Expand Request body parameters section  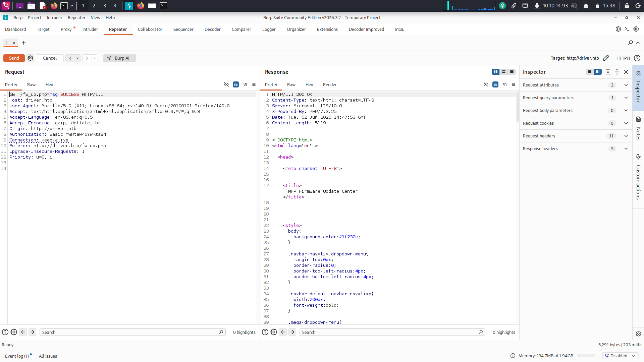pyautogui.click(x=576, y=110)
